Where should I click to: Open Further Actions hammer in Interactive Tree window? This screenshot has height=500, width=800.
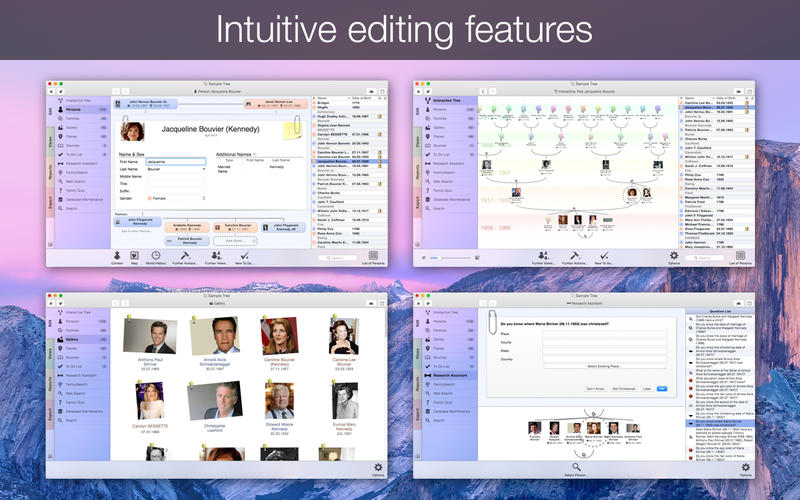(x=574, y=257)
